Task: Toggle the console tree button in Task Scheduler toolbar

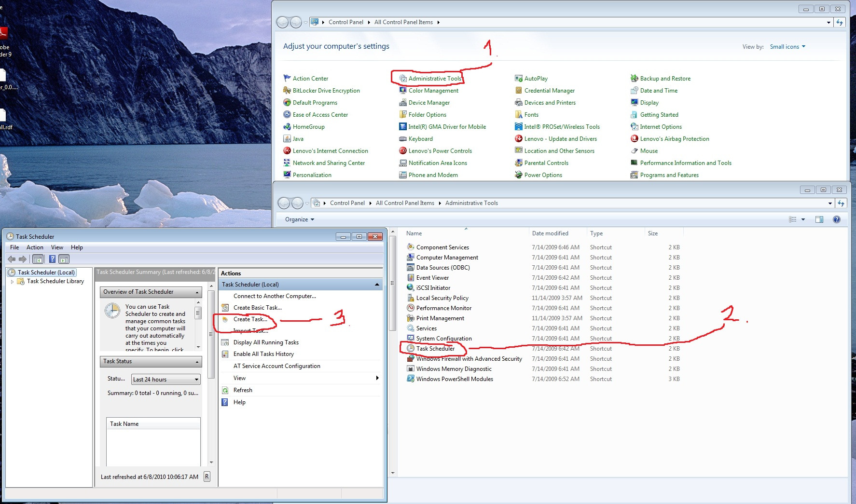Action: tap(38, 259)
